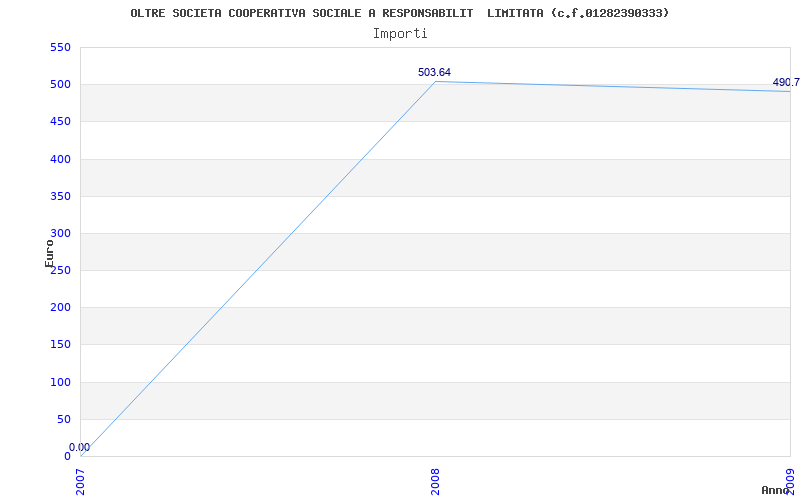This screenshot has height=500, width=800.
Task: Click the 200 y-axis tick label
Action: point(60,307)
